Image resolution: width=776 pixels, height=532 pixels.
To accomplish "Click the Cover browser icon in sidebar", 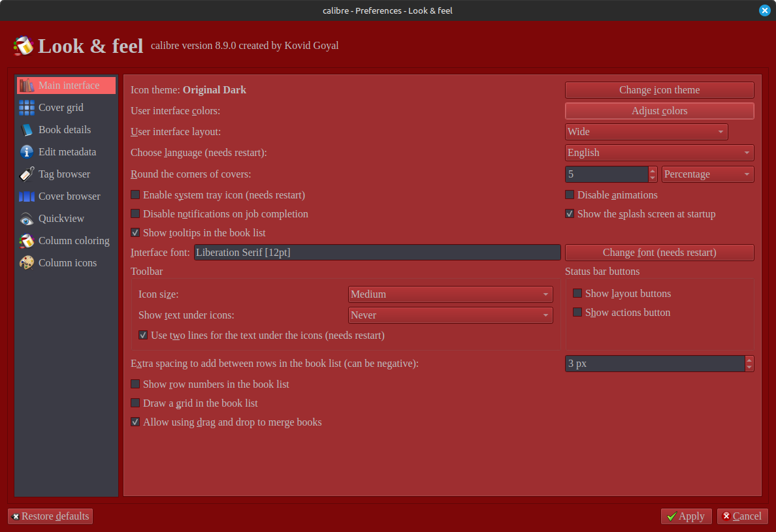I will 27,196.
